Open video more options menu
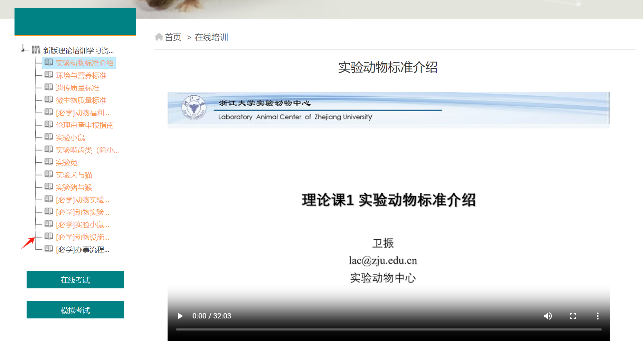Screen dimensions: 643x364 click(597, 316)
